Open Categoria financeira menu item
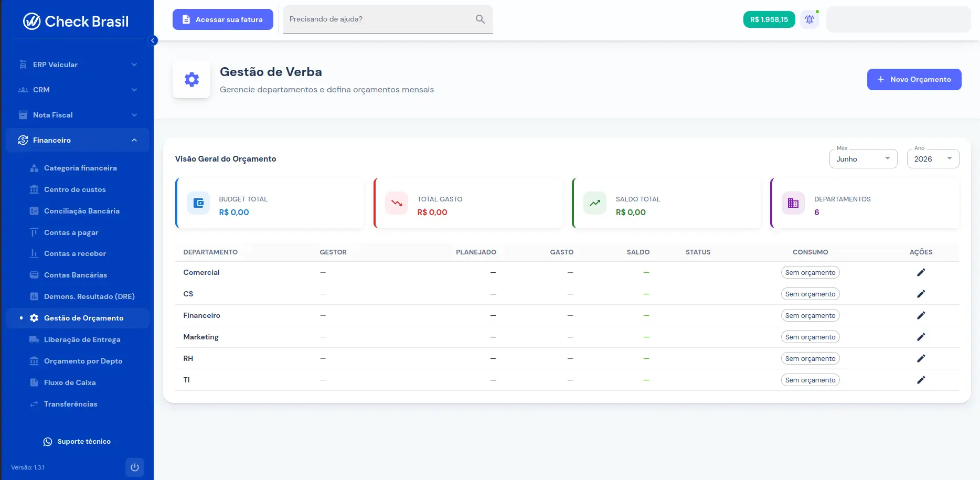 tap(78, 168)
